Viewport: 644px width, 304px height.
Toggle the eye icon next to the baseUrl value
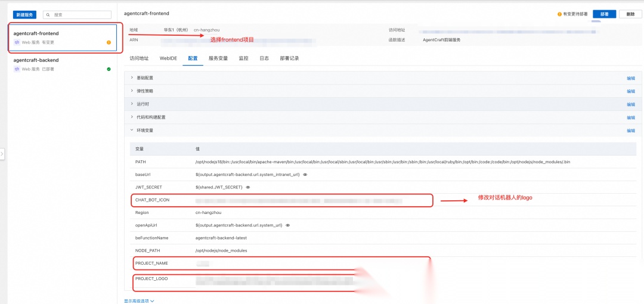point(305,175)
